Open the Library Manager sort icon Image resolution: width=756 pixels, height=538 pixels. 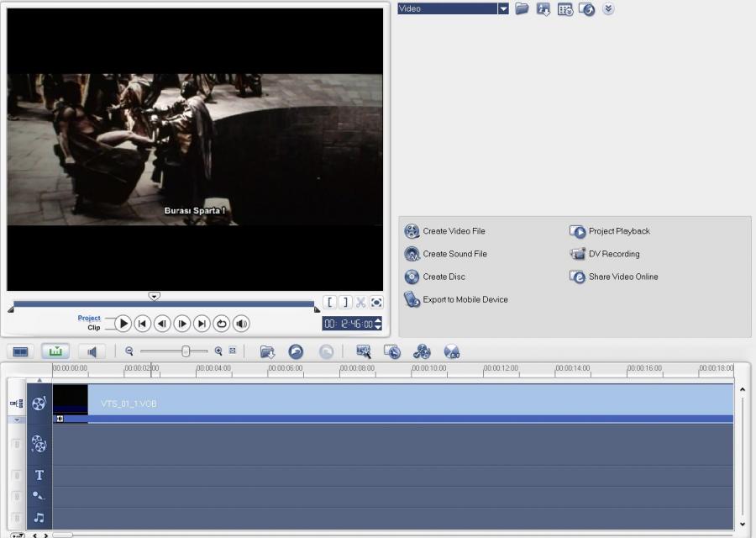tap(565, 9)
